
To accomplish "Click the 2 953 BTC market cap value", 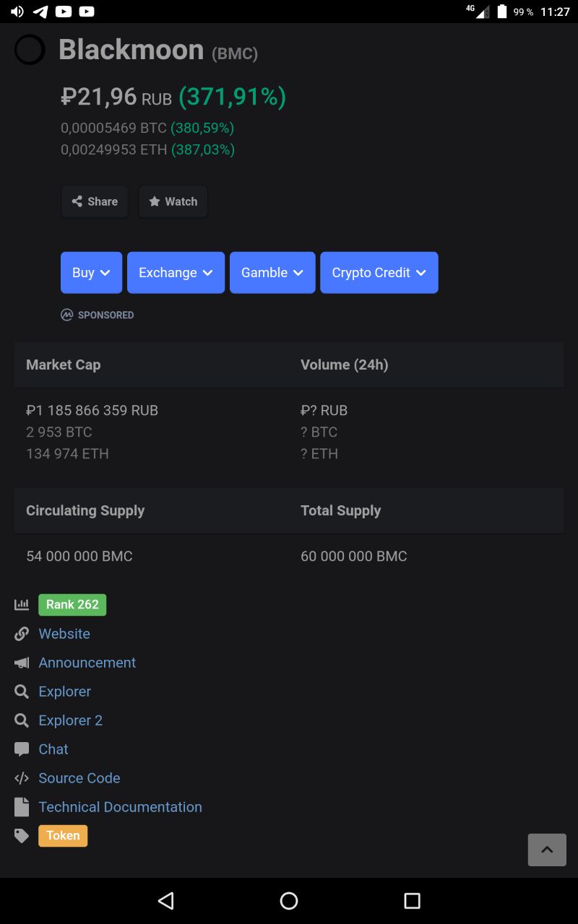I will tap(59, 432).
